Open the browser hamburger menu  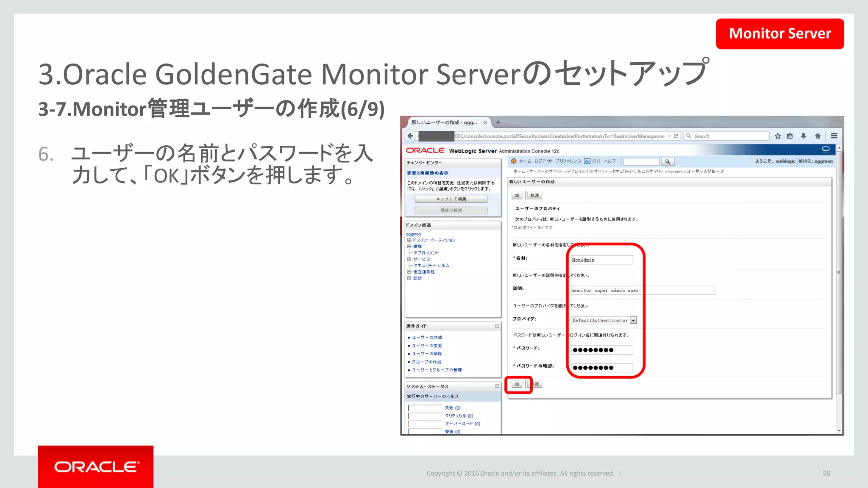tap(834, 136)
